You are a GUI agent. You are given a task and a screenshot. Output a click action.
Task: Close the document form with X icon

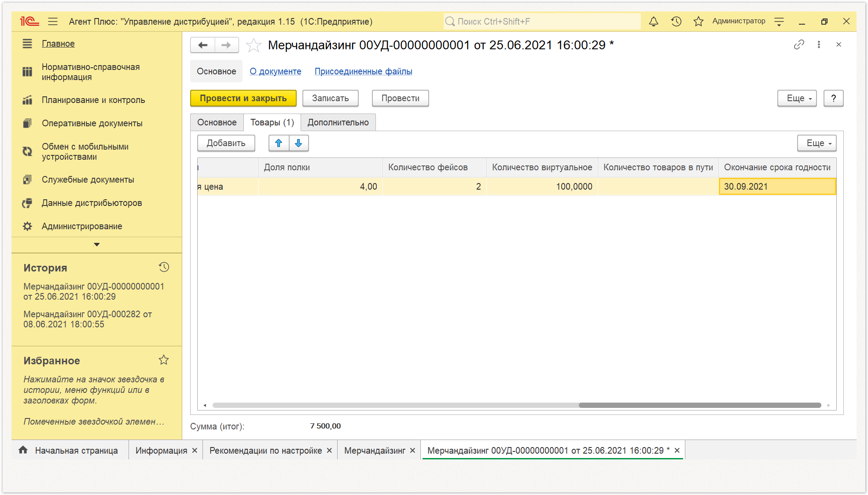[x=839, y=44]
